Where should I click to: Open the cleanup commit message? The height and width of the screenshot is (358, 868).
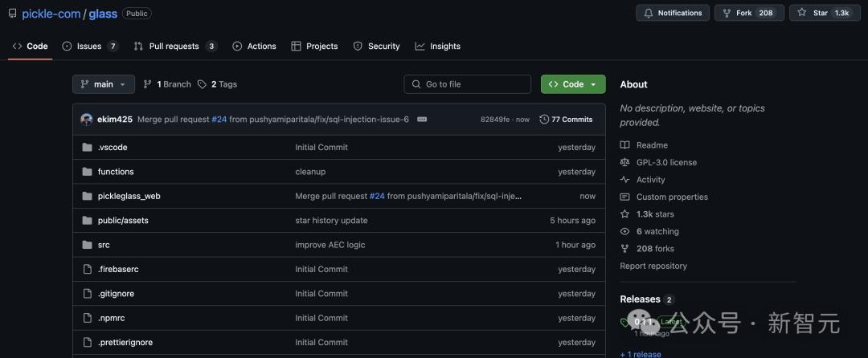coord(310,172)
